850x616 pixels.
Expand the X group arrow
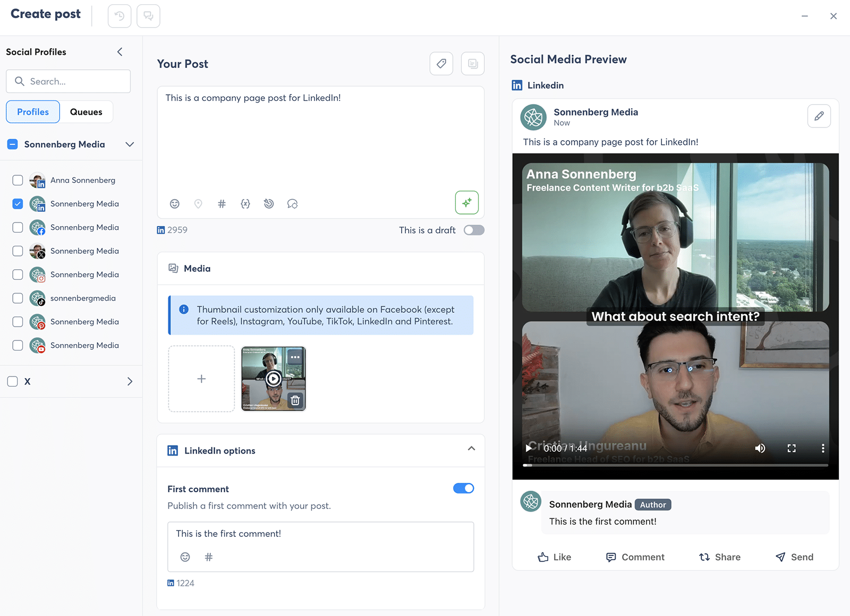130,381
